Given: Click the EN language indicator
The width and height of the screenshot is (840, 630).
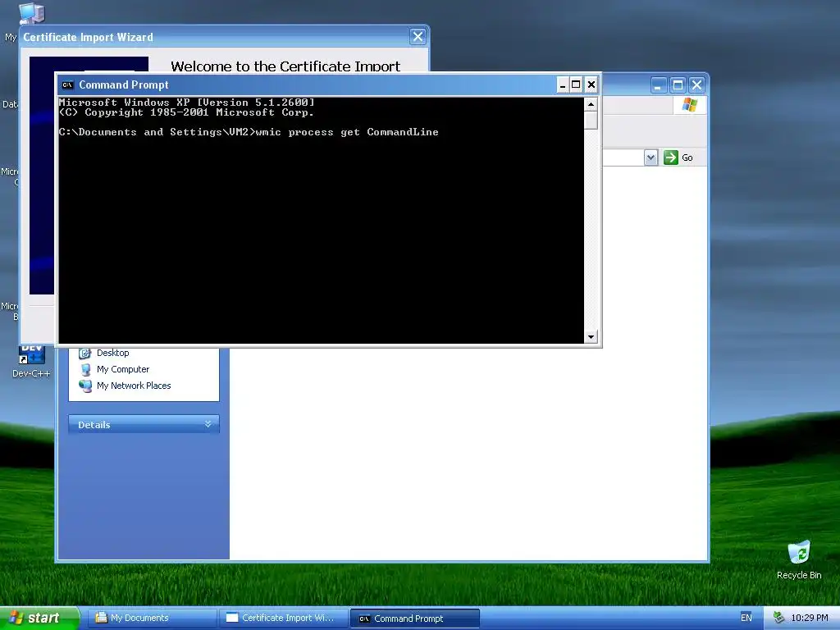Looking at the screenshot, I should (746, 618).
